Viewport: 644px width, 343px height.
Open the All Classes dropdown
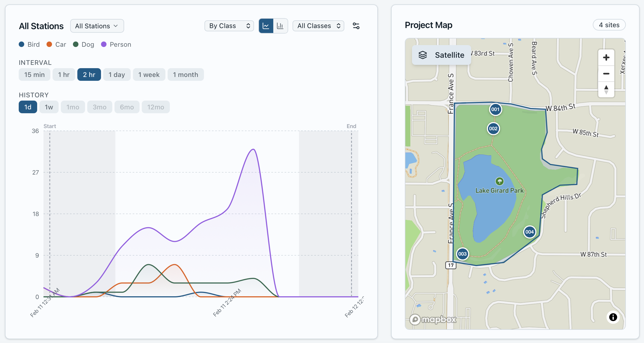(318, 26)
